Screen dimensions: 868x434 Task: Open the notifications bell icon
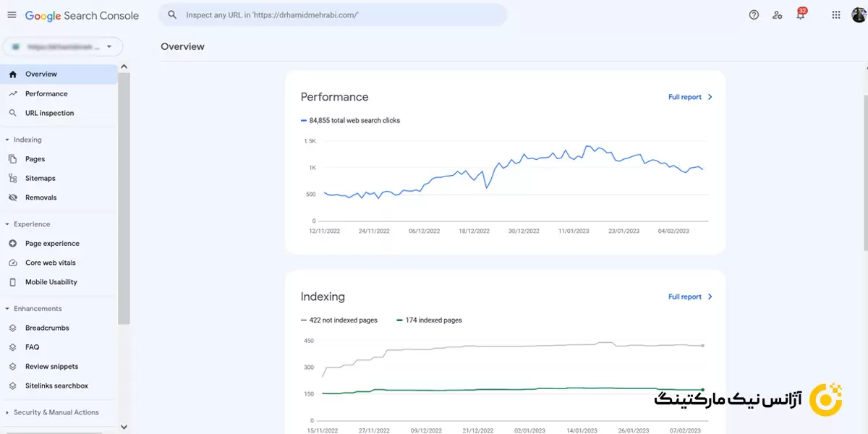coord(800,15)
